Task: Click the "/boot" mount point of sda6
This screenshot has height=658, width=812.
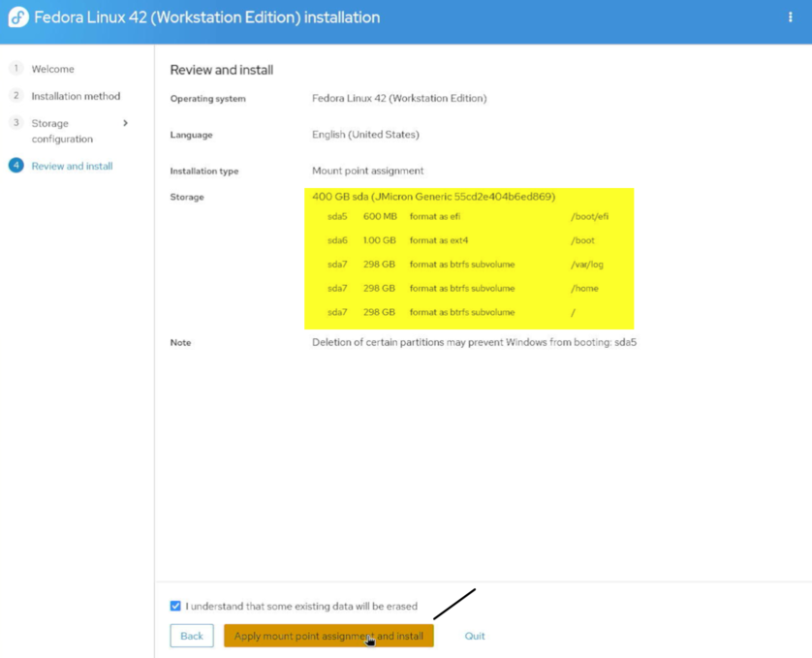Action: [x=582, y=240]
